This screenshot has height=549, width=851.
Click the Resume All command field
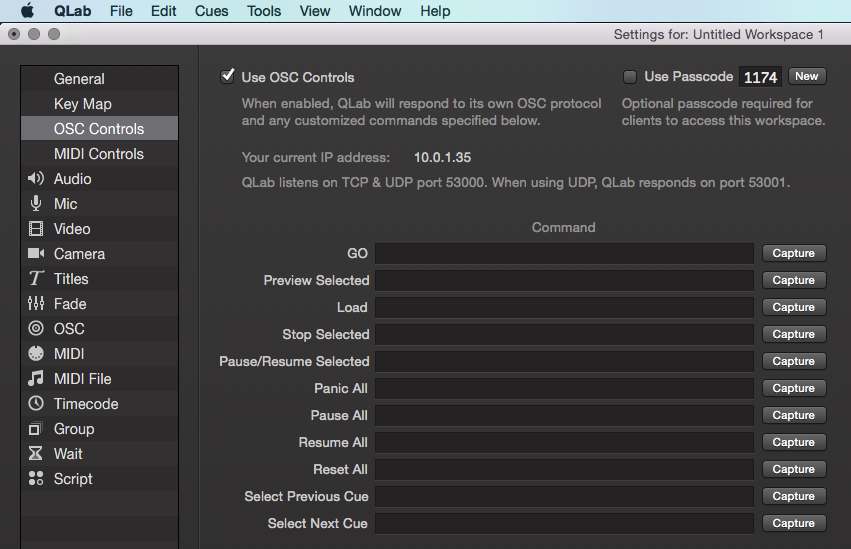tap(564, 442)
